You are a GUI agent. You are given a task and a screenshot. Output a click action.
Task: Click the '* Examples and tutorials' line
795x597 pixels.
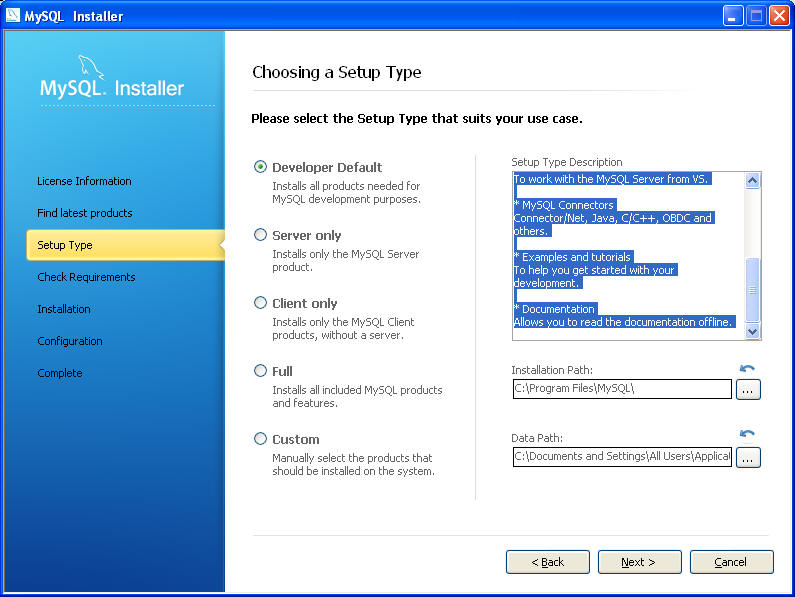[572, 257]
